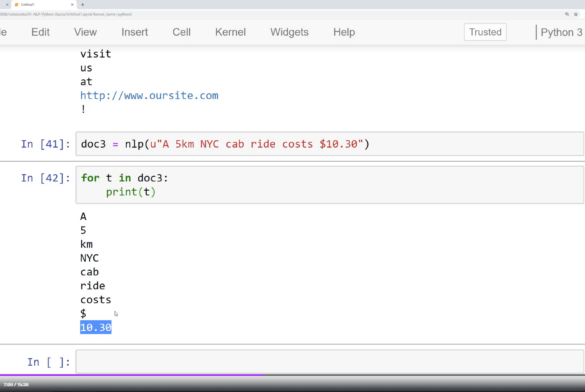Viewport: 585px width, 392px height.
Task: Close the Untitled1 browser tab
Action: coord(72,4)
